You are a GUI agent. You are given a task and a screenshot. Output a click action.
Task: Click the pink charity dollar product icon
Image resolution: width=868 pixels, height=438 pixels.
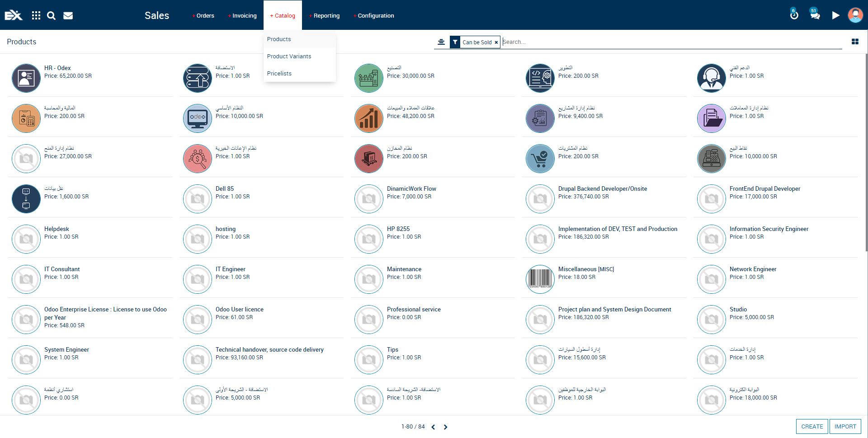pos(198,159)
